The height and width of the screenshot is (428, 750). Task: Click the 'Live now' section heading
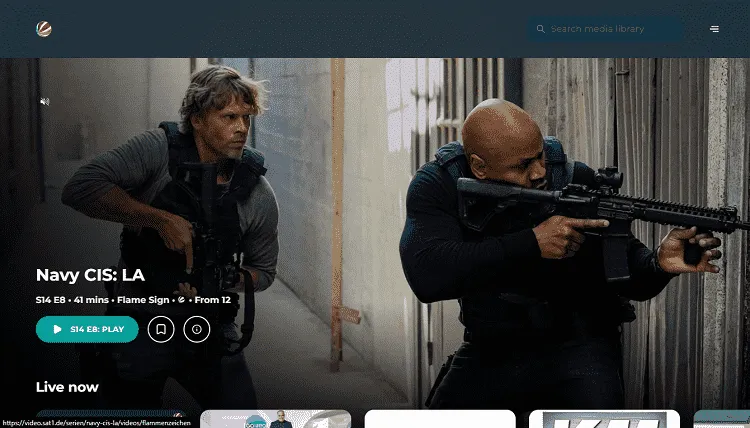(67, 387)
